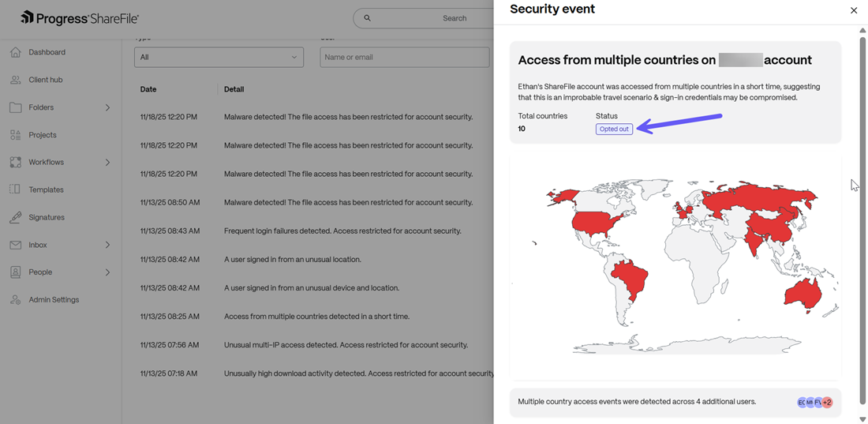Click the scrollbar up arrow
Viewport: 868px width, 424px height.
click(862, 30)
